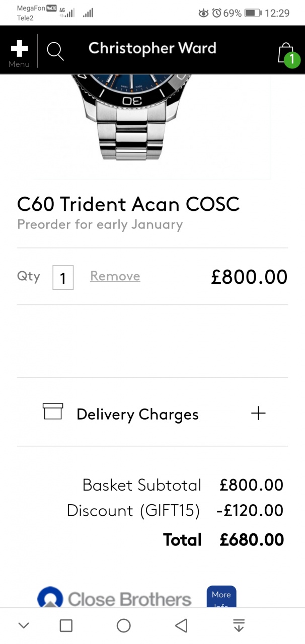This screenshot has height=644, width=305.
Task: Tap the green basket count badge
Action: (x=291, y=60)
